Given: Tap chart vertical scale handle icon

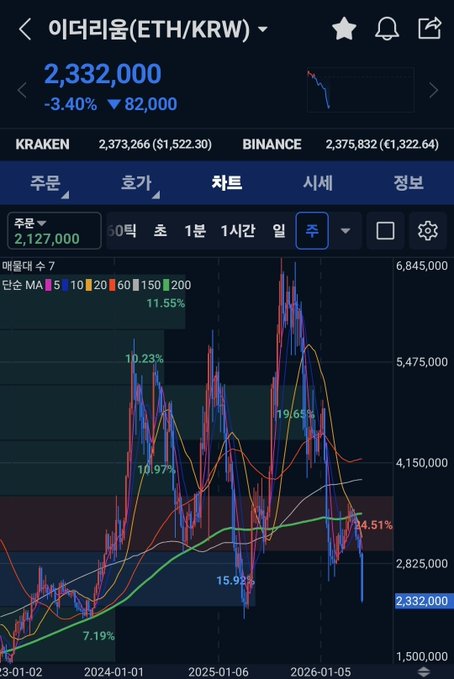Looking at the screenshot, I should coord(424,672).
